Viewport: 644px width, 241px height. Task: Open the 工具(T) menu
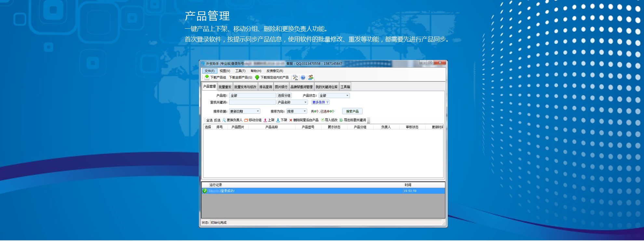point(240,71)
